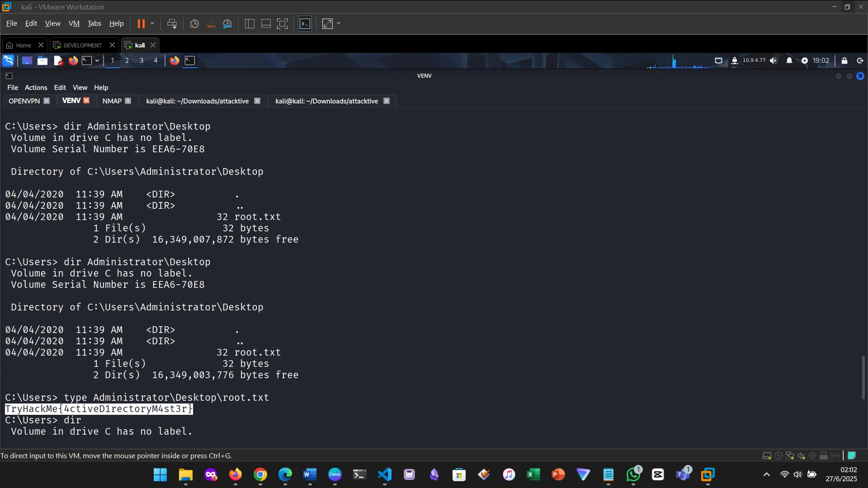Screen dimensions: 868x488
Task: Launch VS Code from the Windows taskbar
Action: (384, 475)
